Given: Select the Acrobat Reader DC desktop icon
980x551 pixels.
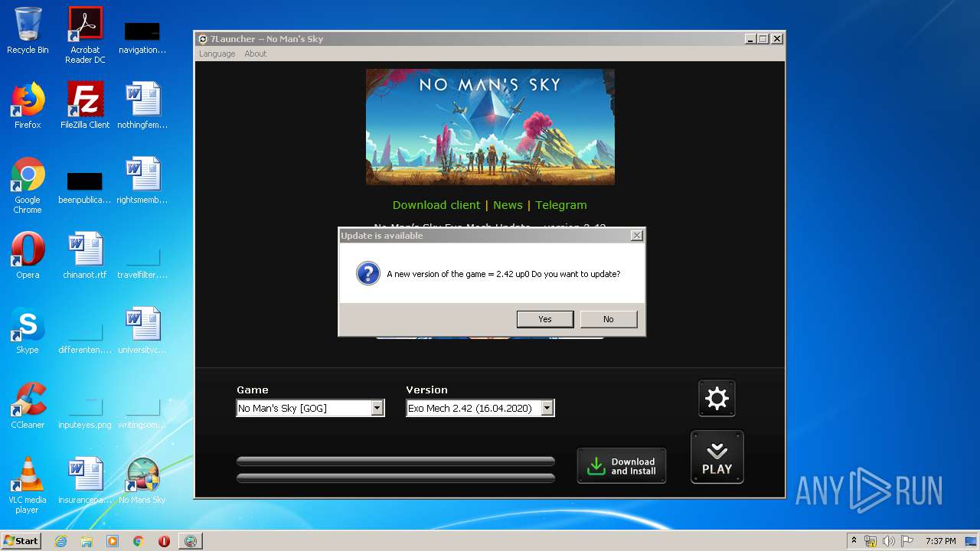Looking at the screenshot, I should (85, 35).
